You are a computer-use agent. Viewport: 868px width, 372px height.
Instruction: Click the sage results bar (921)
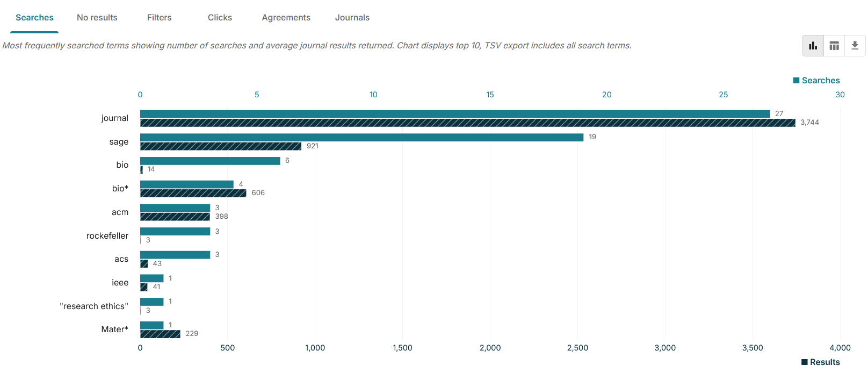(220, 146)
